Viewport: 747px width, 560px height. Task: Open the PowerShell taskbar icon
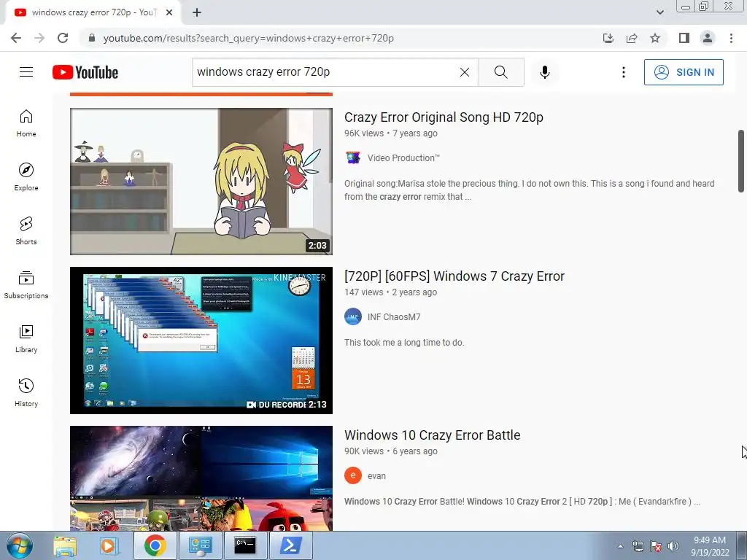click(x=290, y=545)
